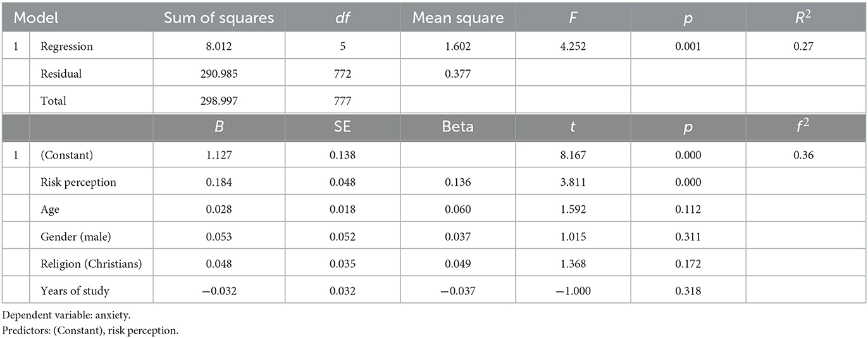Click the Beta column header
This screenshot has width=868, height=338.
(x=458, y=126)
